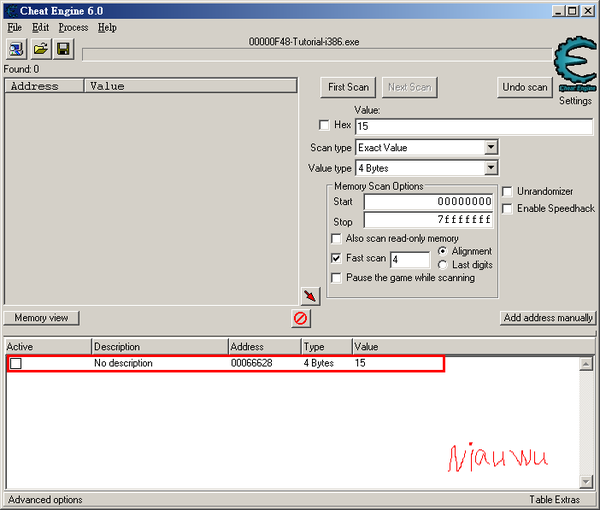Toggle the Hex checkbox
600x510 pixels.
click(324, 125)
